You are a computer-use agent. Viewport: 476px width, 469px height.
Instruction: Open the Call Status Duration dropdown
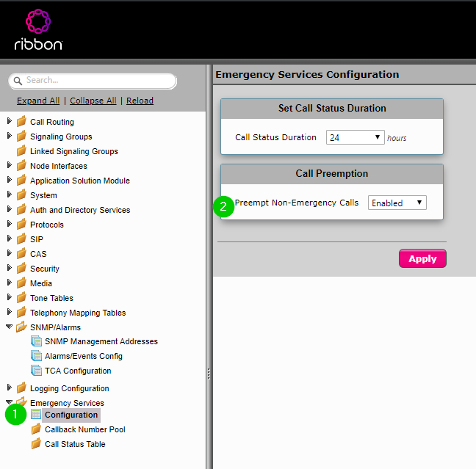[x=356, y=137]
